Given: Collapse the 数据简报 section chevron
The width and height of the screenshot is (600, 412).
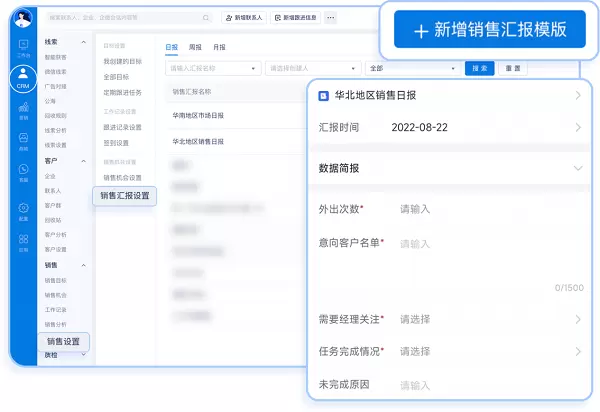Looking at the screenshot, I should (578, 169).
